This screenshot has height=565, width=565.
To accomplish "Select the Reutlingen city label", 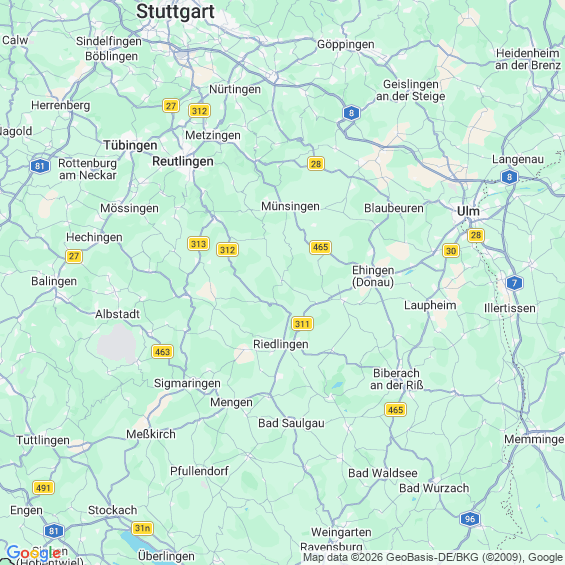I will (183, 161).
